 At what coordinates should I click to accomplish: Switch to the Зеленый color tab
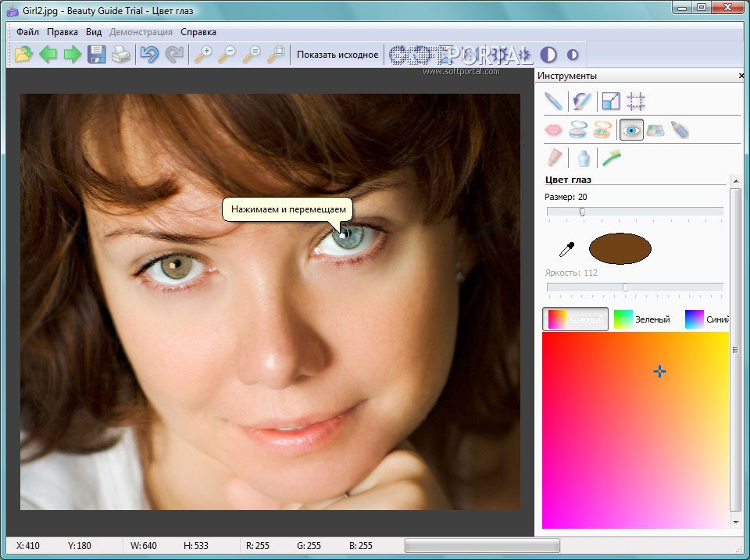[642, 319]
